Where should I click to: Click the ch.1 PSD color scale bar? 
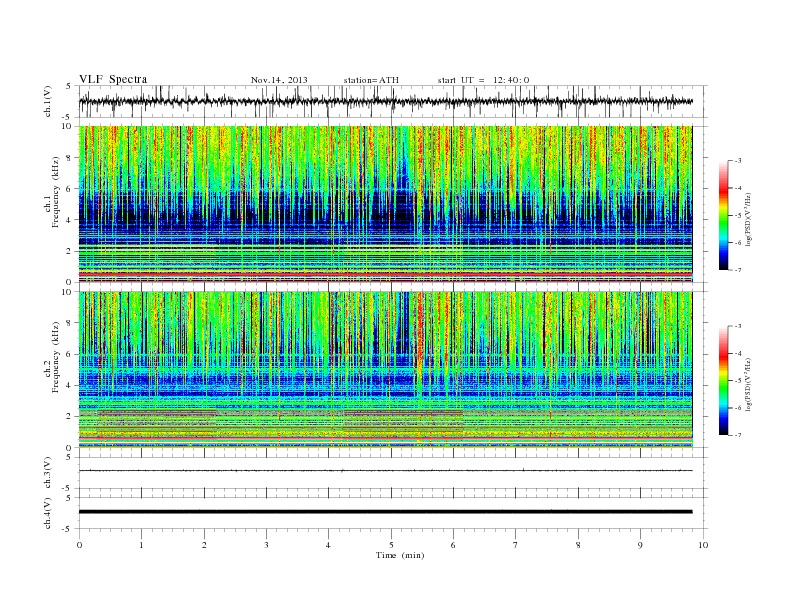pos(723,215)
